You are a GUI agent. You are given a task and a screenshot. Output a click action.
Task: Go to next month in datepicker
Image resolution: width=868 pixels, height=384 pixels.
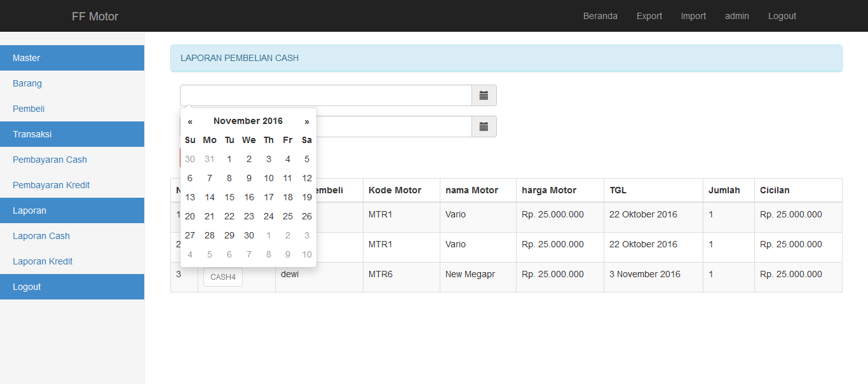click(x=307, y=121)
